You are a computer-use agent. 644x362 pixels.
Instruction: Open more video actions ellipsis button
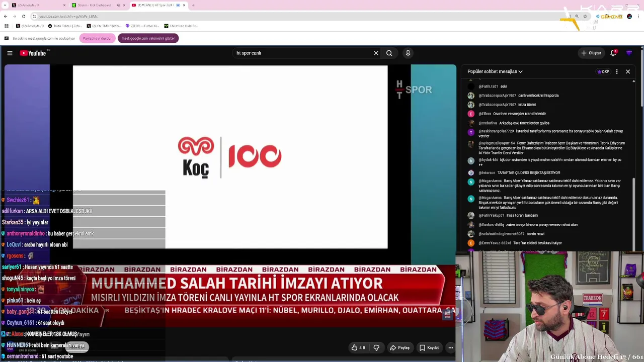point(451,347)
